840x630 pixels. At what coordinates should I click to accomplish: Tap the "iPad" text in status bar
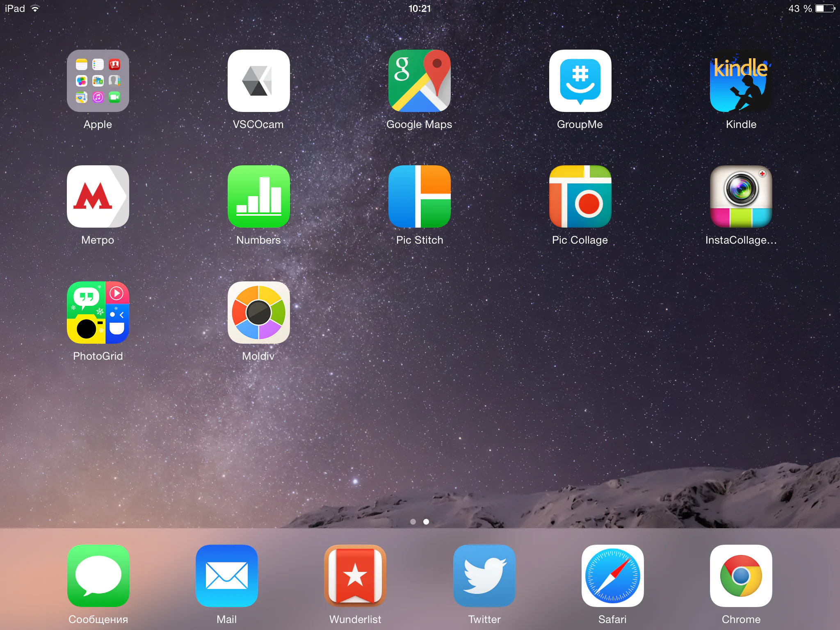click(15, 9)
